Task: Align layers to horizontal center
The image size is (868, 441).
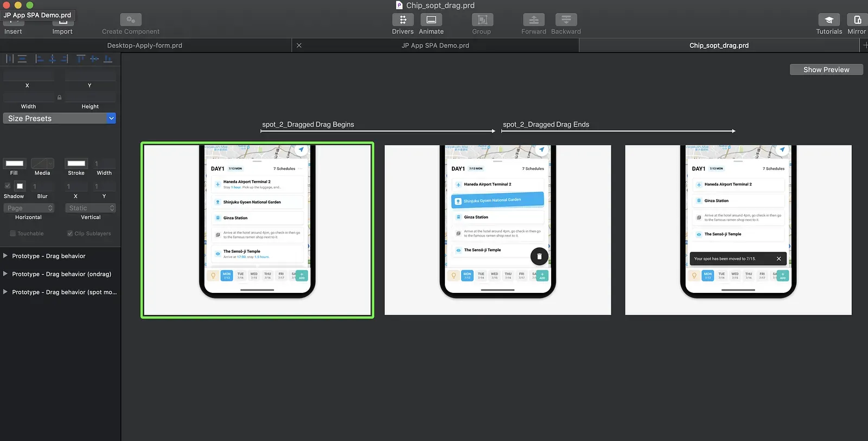Action: pyautogui.click(x=53, y=59)
